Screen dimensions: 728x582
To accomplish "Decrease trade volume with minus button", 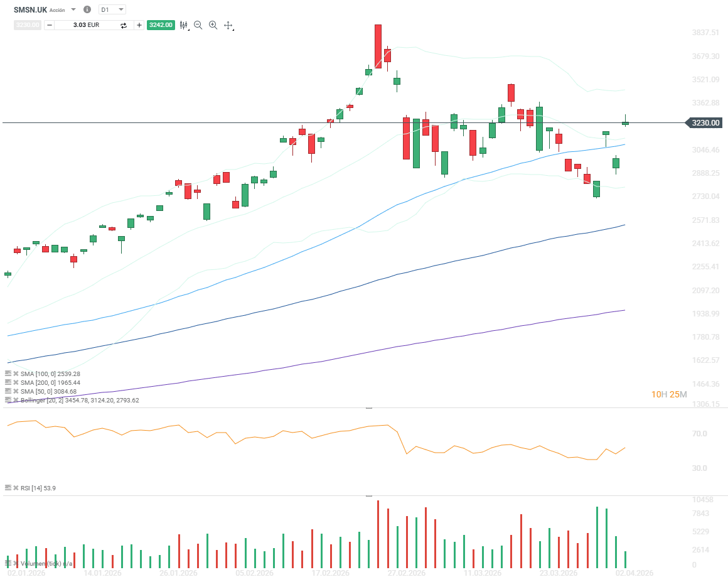I will tap(50, 25).
